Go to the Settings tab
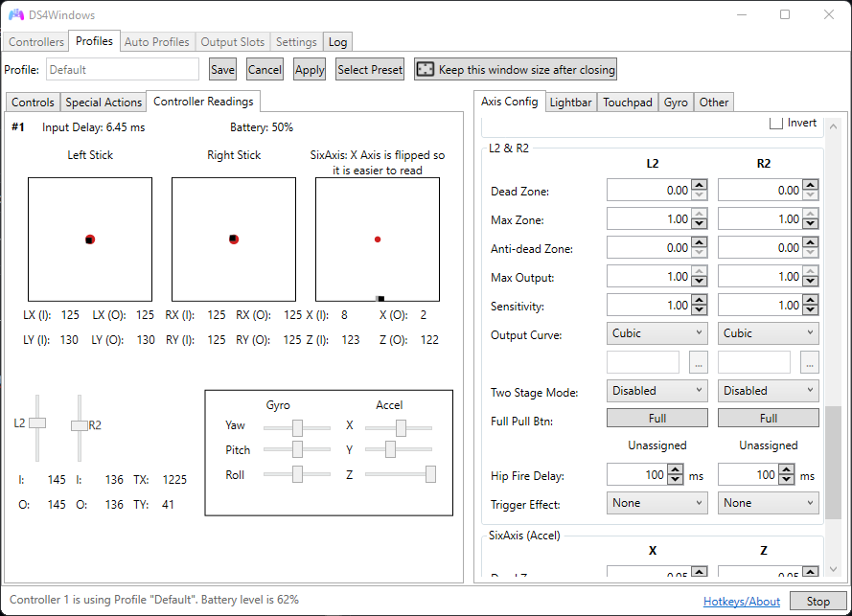The image size is (852, 616). pyautogui.click(x=296, y=42)
